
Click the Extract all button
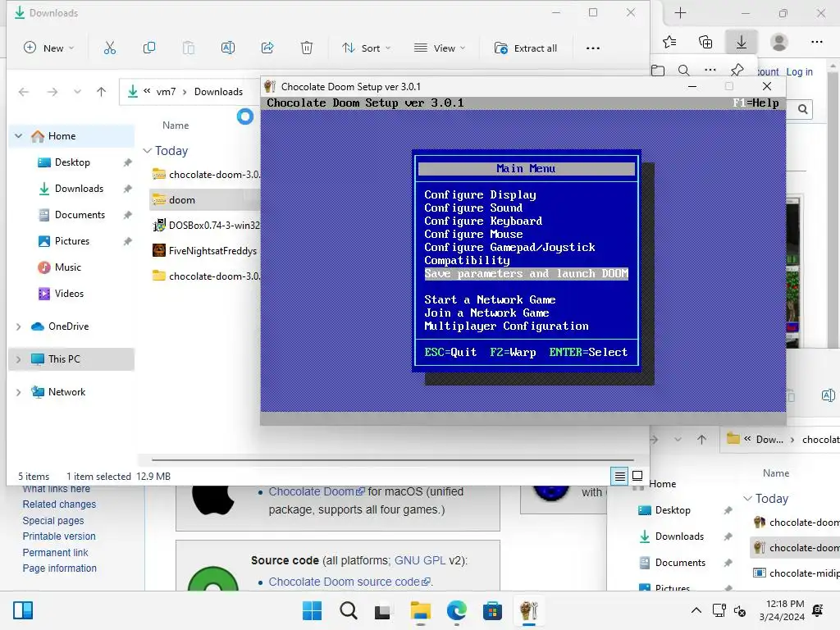point(526,48)
